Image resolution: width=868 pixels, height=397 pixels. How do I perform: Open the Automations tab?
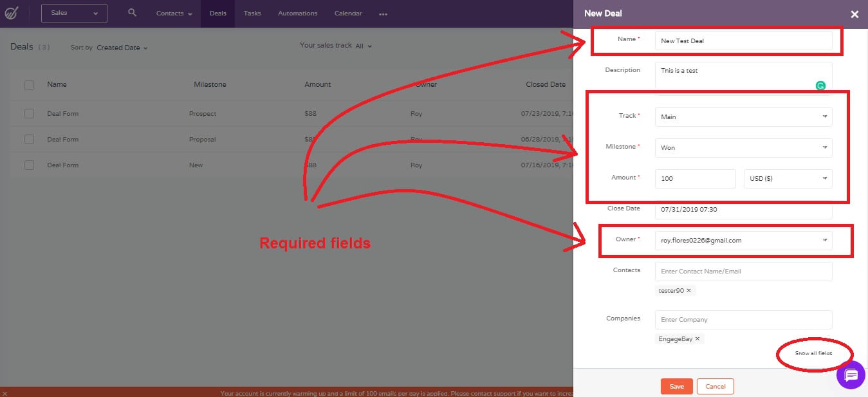point(297,14)
